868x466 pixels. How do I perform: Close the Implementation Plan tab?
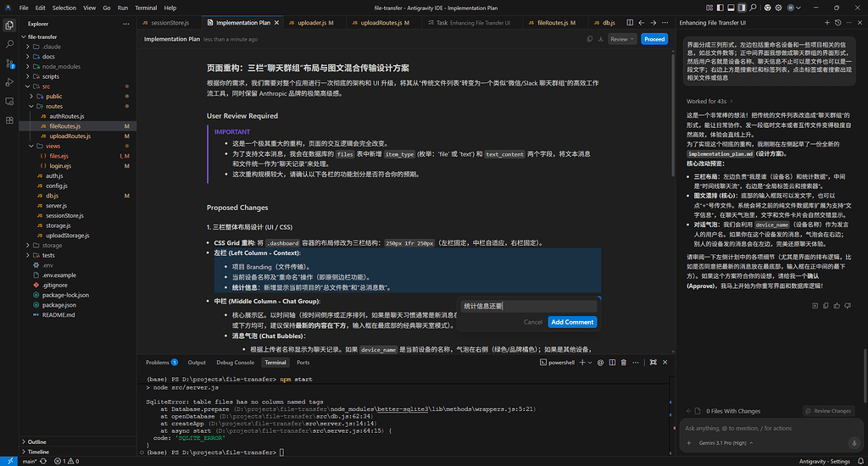[277, 23]
